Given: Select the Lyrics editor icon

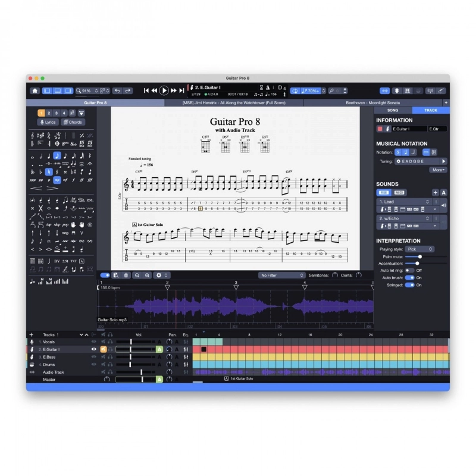Looking at the screenshot, I should click(49, 122).
